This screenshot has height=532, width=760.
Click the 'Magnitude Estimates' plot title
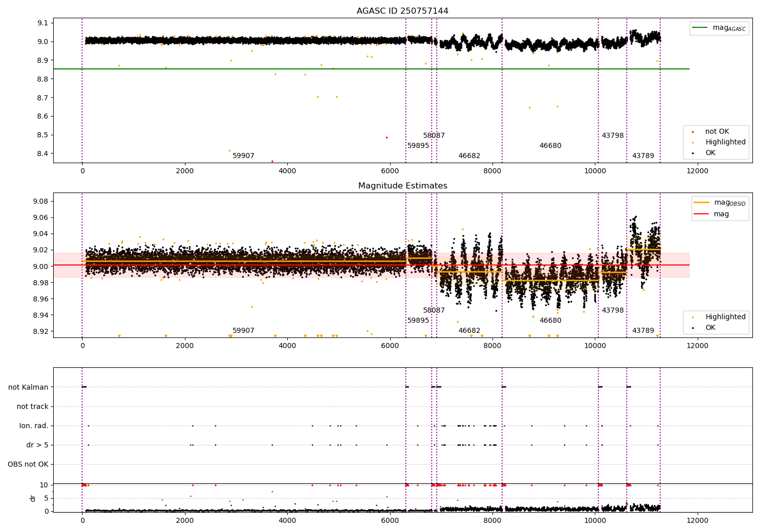coord(402,186)
